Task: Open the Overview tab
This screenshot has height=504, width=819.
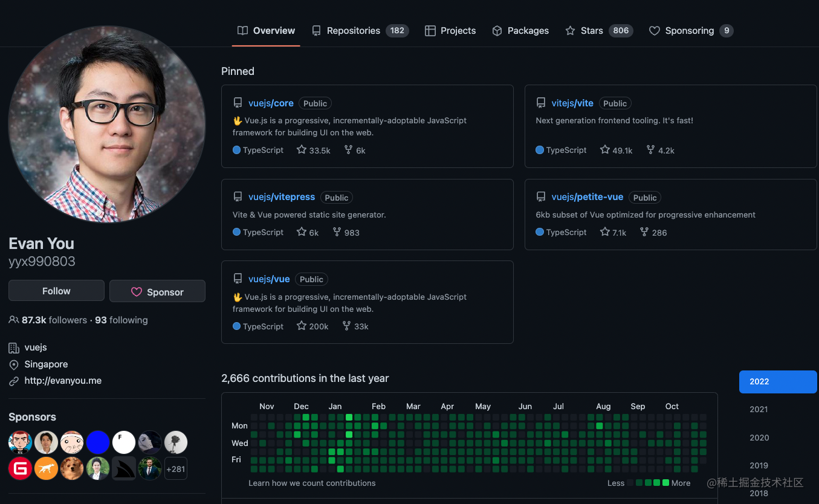Action: [x=266, y=31]
